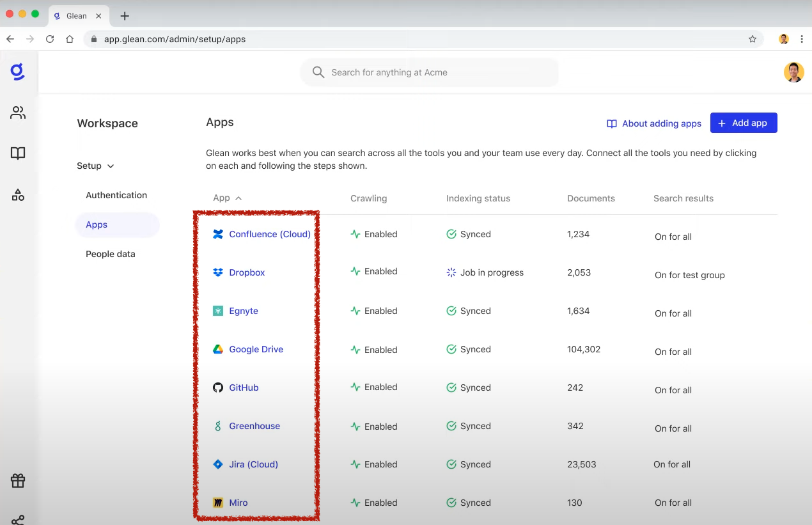Reload the page in the browser
Screen dimensions: 812x525
[50, 39]
